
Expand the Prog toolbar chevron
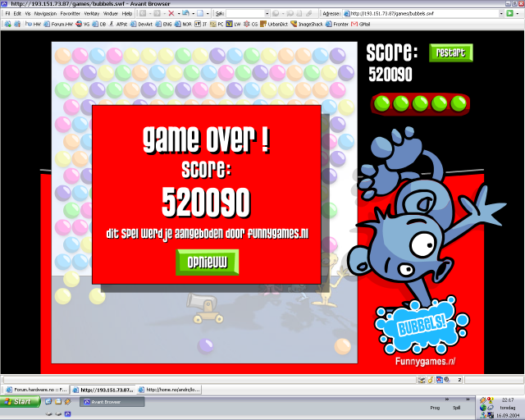[446, 399]
